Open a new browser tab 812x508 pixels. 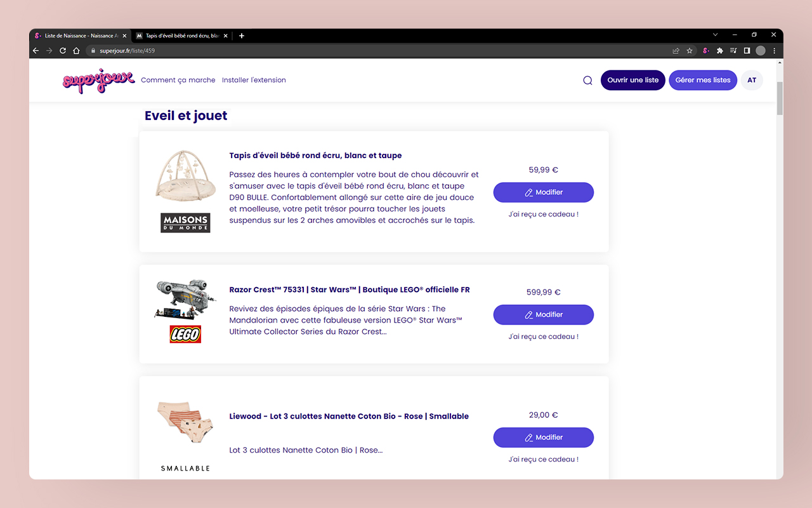tap(242, 36)
